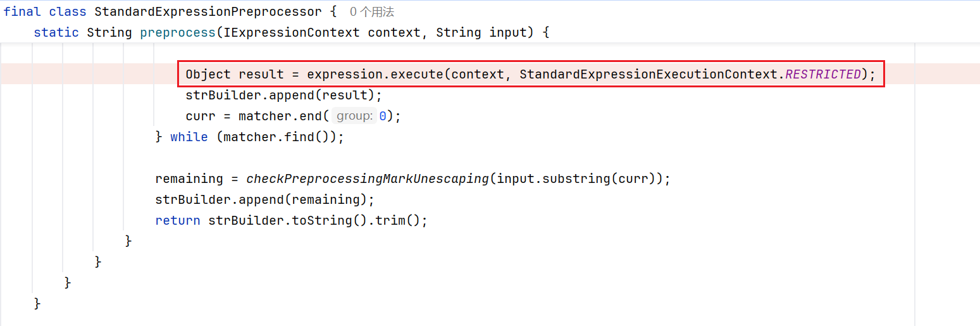
Task: Click the StandardExpressionPreprocessor class name
Action: tap(208, 11)
